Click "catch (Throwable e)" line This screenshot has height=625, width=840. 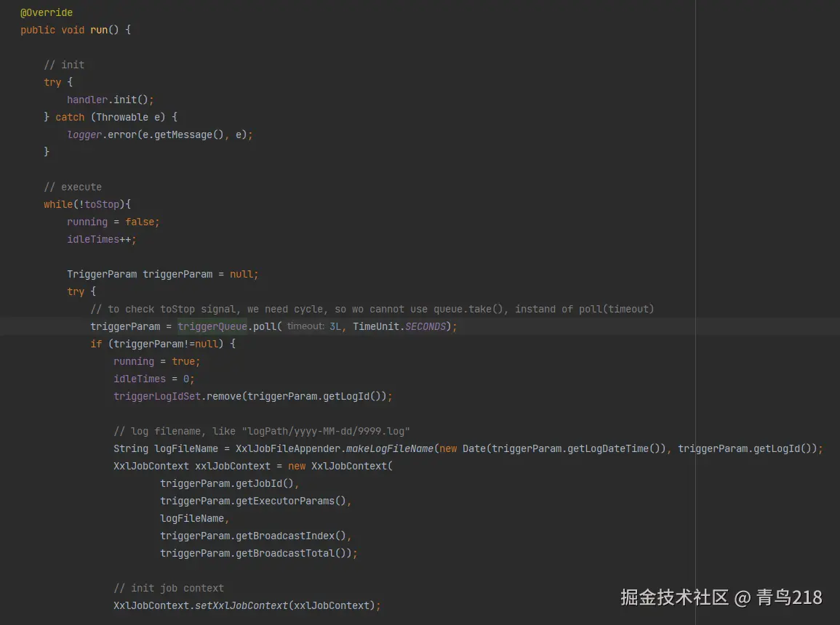pos(111,117)
